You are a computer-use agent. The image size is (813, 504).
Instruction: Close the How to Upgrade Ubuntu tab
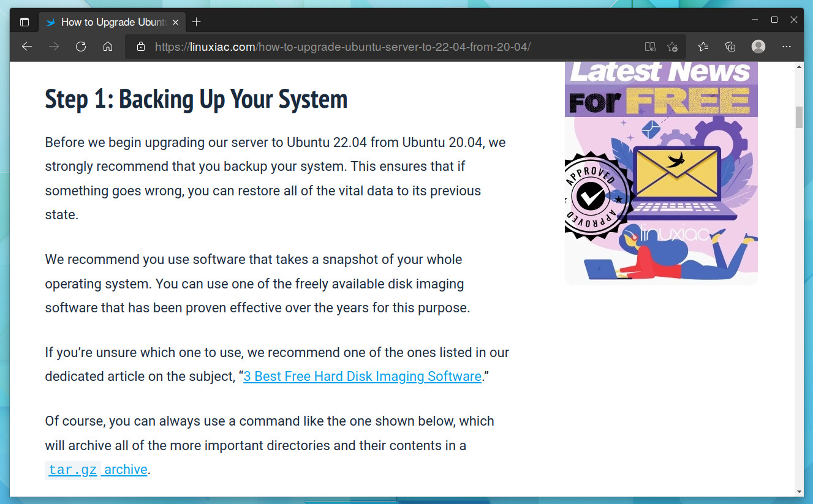[x=175, y=22]
